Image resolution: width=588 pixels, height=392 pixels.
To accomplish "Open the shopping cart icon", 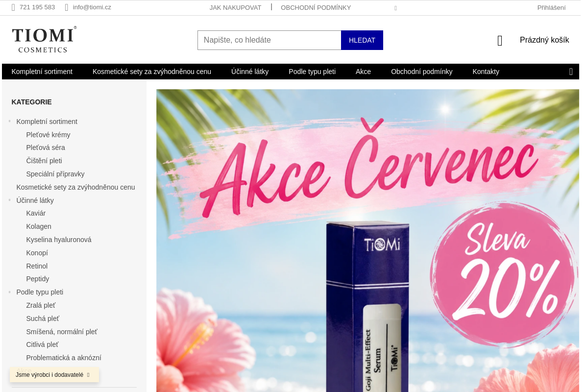I will [500, 41].
